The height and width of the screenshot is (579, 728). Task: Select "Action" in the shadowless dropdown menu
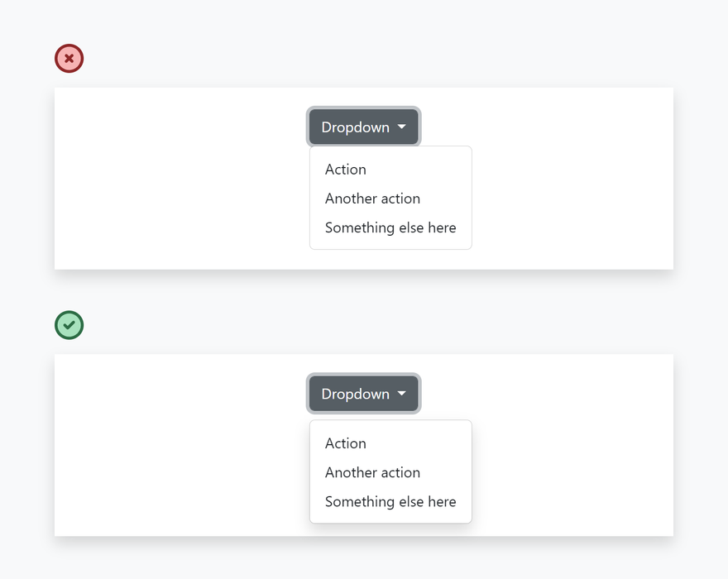tap(346, 170)
